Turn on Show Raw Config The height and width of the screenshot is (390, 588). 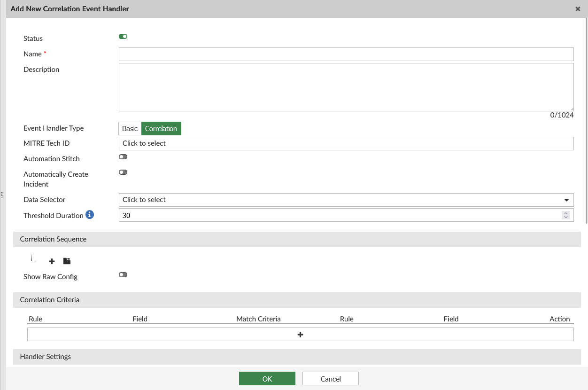(123, 274)
